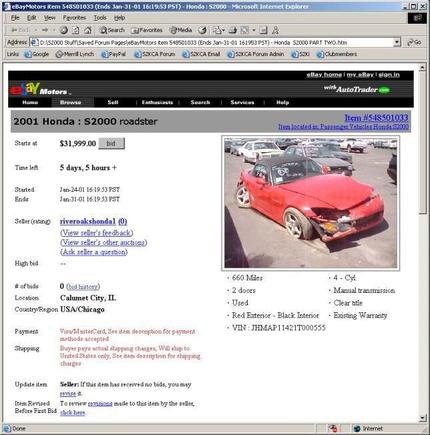Click the my eBay link
Image resolution: width=430 pixels, height=435 pixels.
(360, 75)
